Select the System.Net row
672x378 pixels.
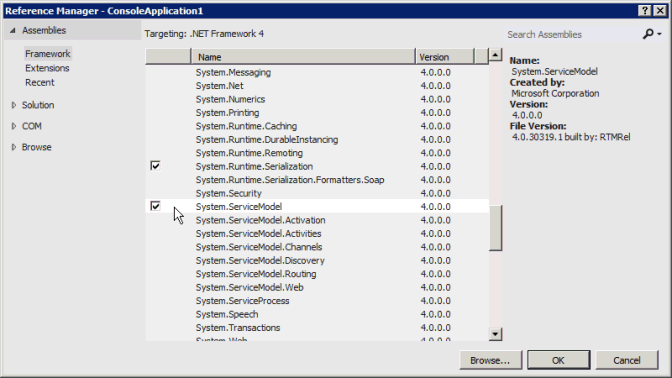point(317,86)
